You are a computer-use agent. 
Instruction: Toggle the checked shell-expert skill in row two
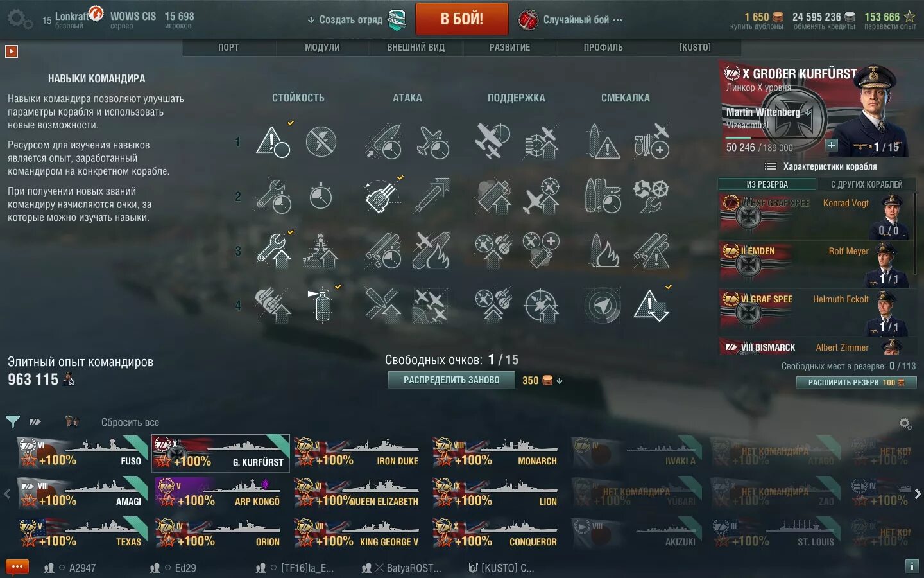coord(382,196)
